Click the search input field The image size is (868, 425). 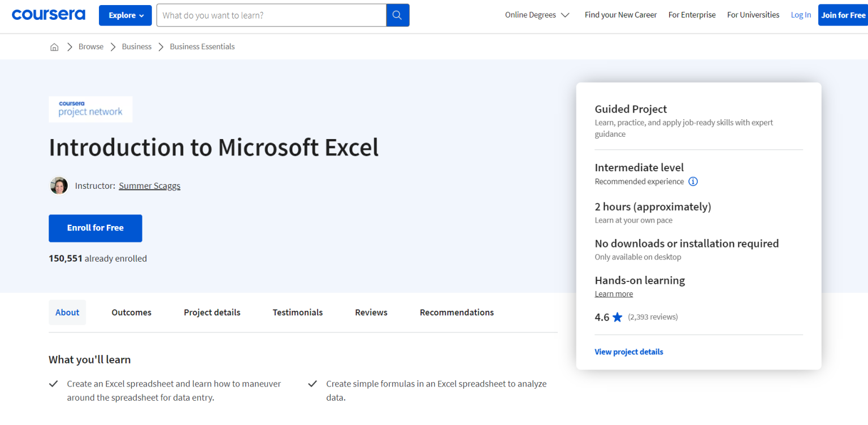point(271,15)
